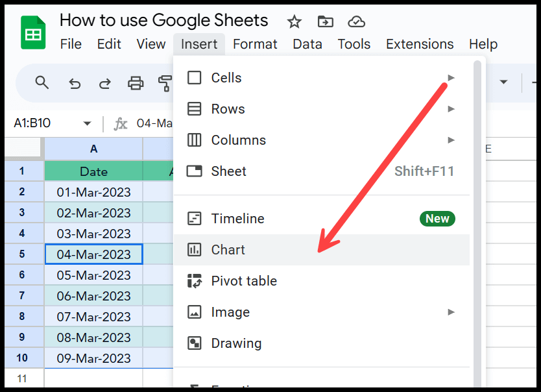Viewport: 541px width, 392px height.
Task: Click the Chart bar icon in the Insert menu
Action: point(194,249)
